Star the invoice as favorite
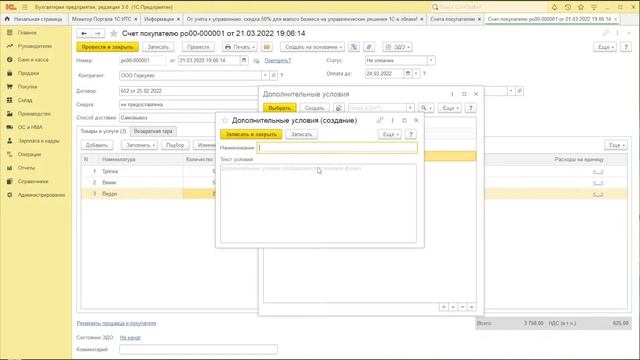The image size is (640, 360). [114, 33]
